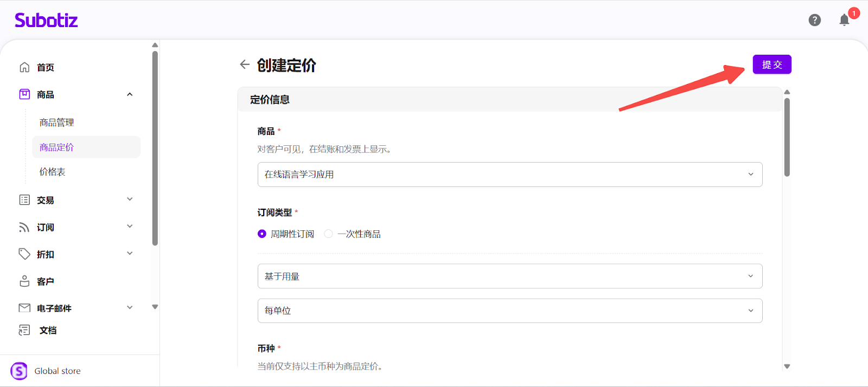Click the back arrow beside 创建定价
868x387 pixels.
point(245,64)
